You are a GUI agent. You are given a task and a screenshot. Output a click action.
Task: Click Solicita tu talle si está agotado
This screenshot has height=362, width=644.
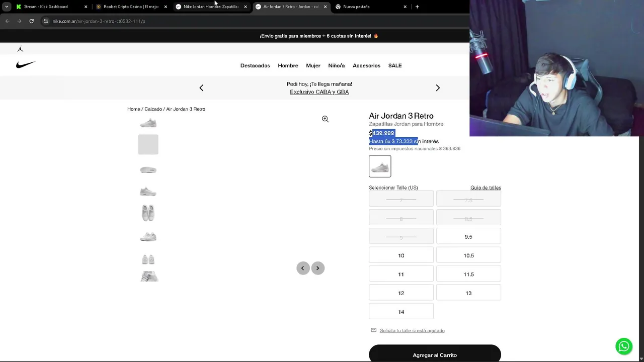click(412, 330)
